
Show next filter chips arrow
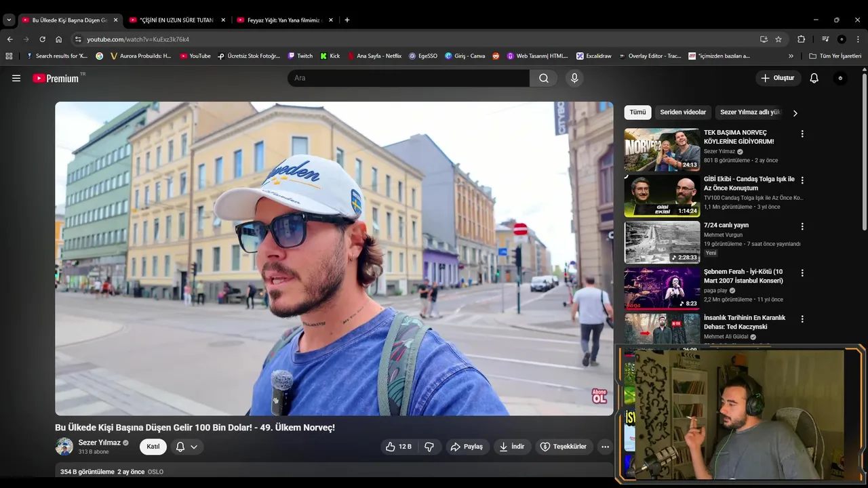[795, 113]
